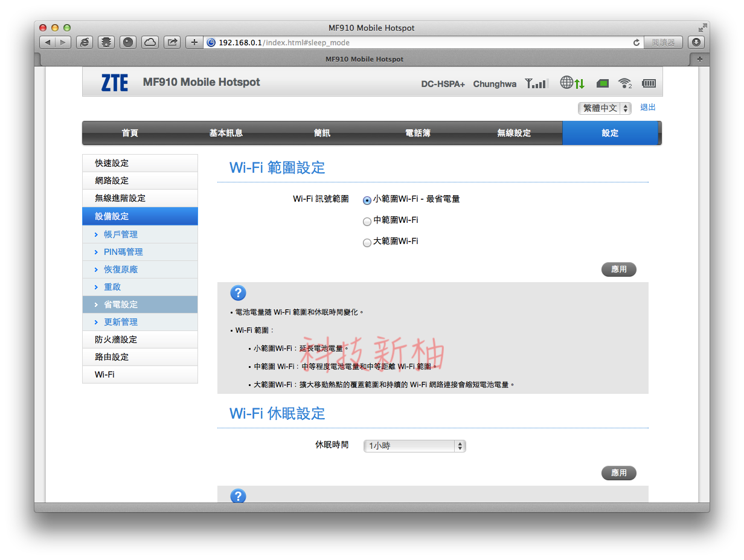
Task: Click the address bar URL field
Action: point(423,43)
